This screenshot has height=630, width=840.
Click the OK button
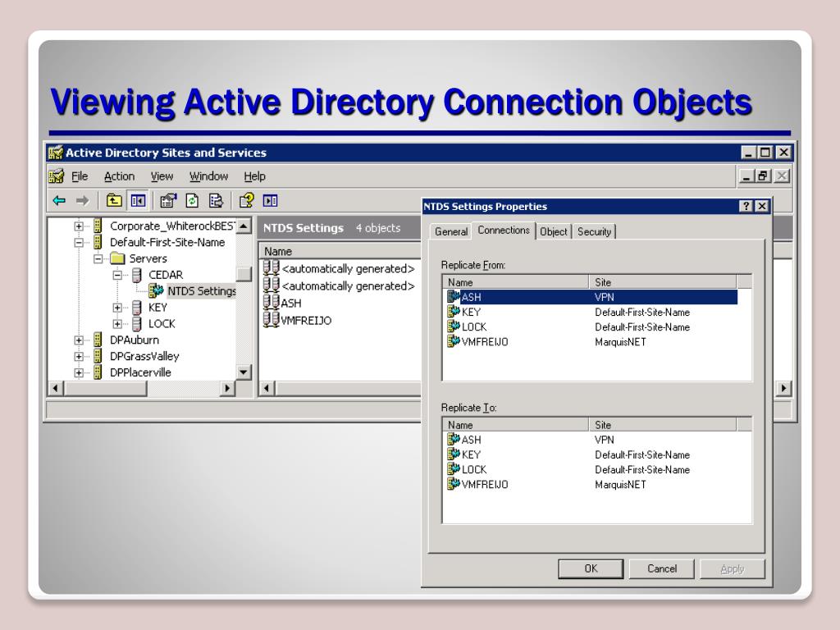click(591, 568)
